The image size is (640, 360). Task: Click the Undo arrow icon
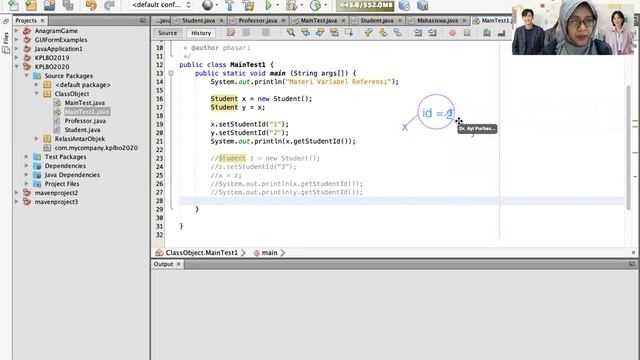tap(91, 5)
